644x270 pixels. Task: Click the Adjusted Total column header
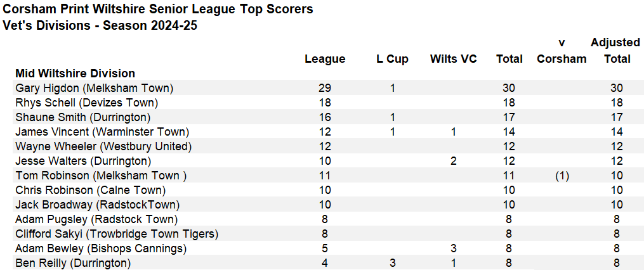point(615,51)
